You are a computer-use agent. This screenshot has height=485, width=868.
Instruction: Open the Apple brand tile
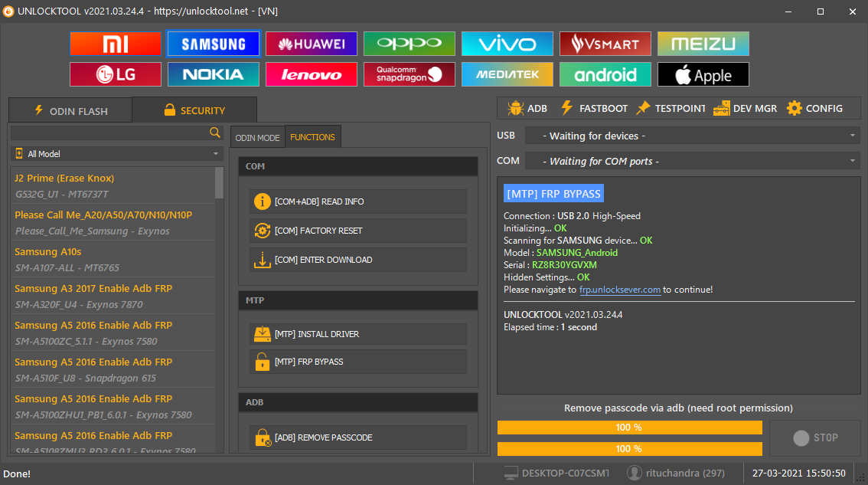click(703, 74)
